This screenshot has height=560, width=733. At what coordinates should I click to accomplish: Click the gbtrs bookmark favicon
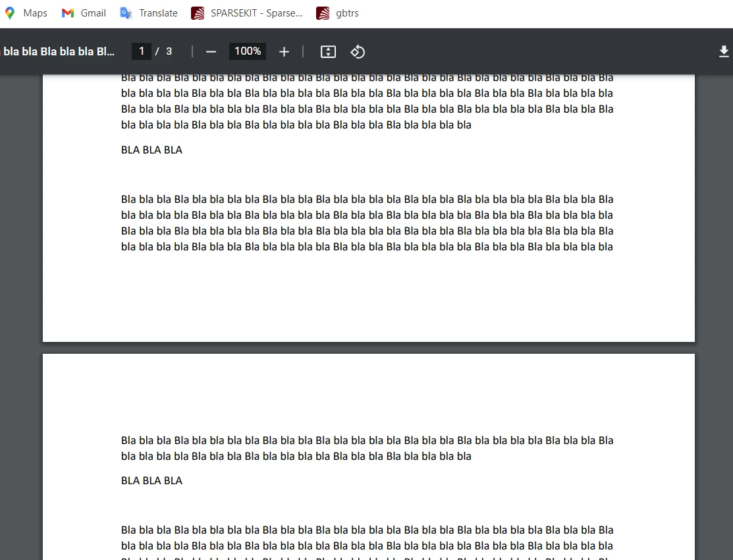pos(323,13)
